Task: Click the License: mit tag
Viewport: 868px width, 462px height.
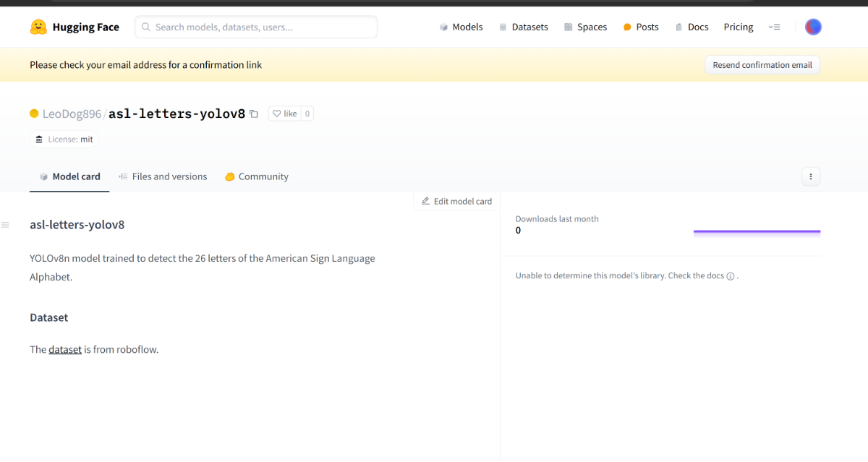Action: (x=64, y=139)
